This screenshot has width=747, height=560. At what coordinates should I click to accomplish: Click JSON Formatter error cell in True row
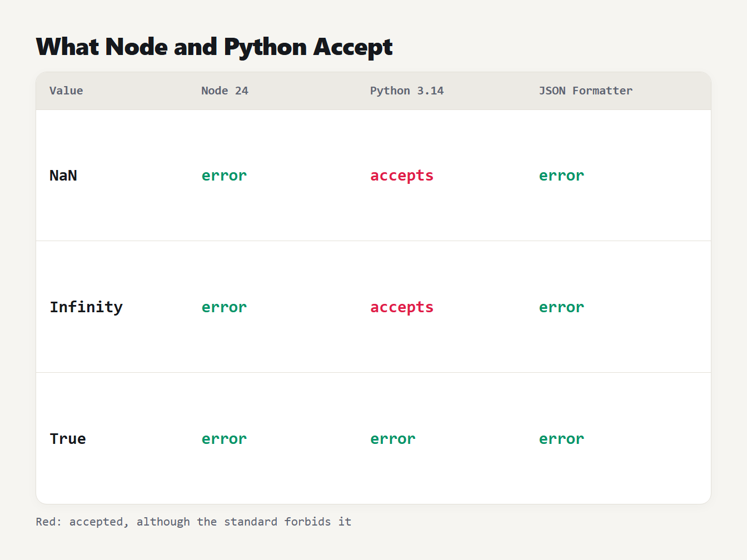(561, 439)
